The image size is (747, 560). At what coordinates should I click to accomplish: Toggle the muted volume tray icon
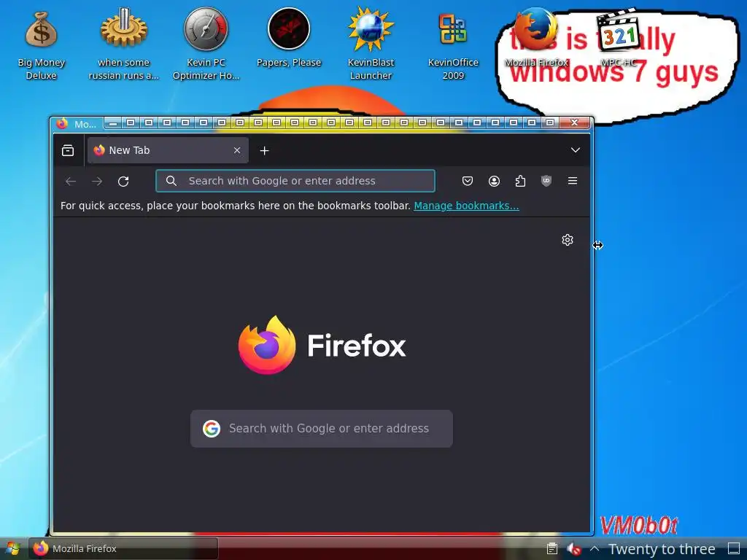coord(574,549)
